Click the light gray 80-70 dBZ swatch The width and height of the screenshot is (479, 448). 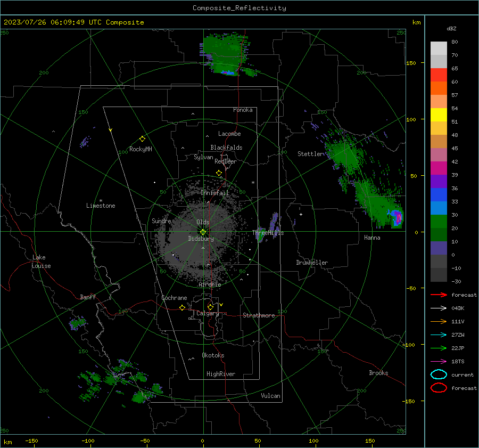(439, 48)
